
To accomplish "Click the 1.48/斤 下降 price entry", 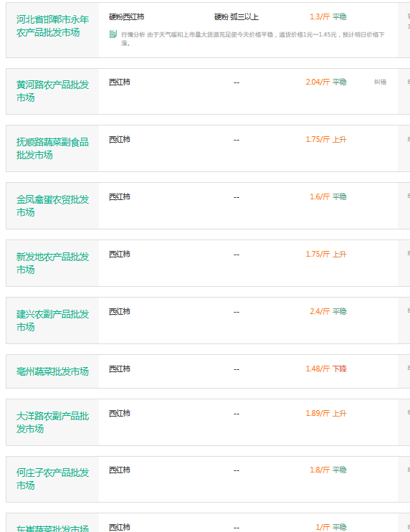I will [326, 369].
